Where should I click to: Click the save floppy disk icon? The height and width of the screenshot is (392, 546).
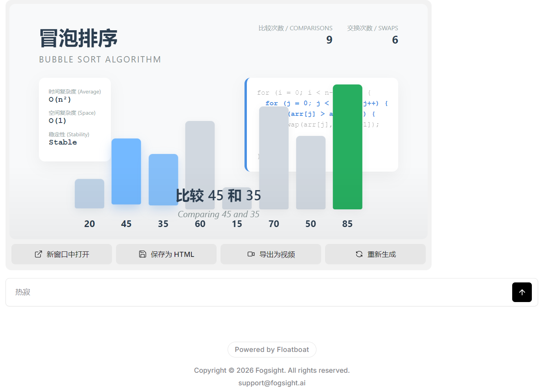point(143,254)
